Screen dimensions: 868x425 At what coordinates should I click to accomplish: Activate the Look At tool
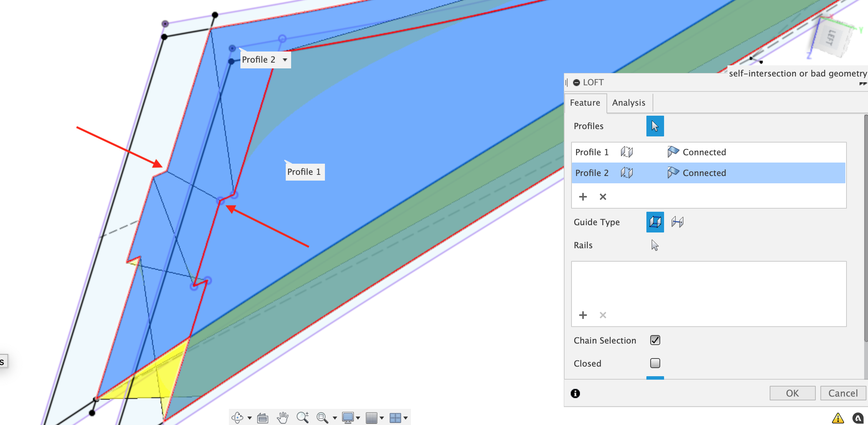pos(263,417)
